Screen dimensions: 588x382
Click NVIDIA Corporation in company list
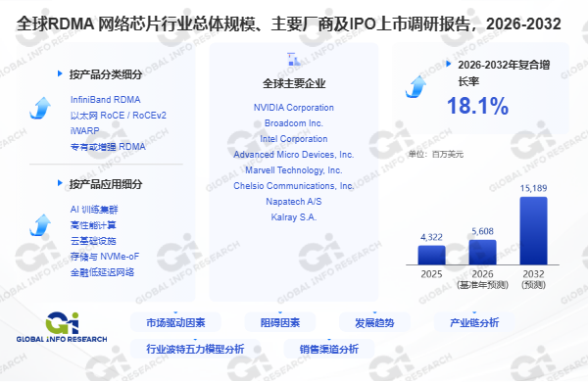(294, 108)
